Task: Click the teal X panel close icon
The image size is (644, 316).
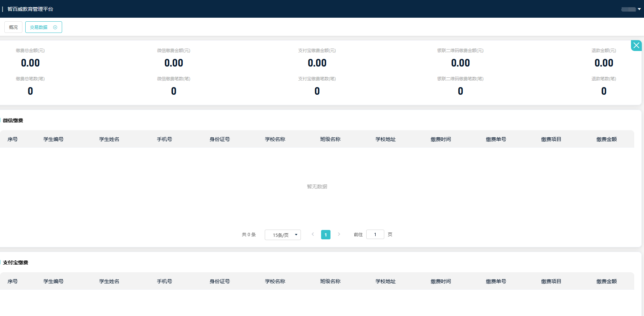Action: (x=636, y=46)
